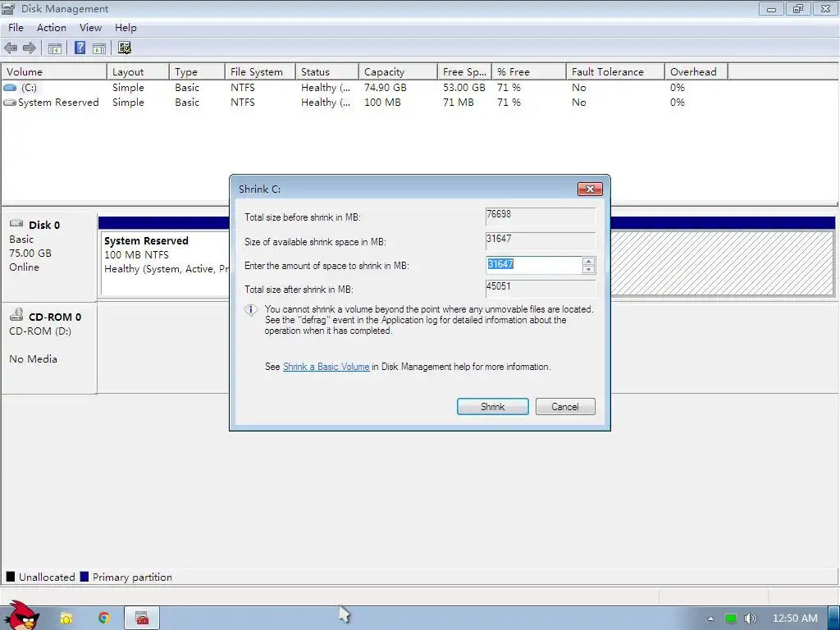Decrease shrink amount with down spinner
This screenshot has width=840, height=630.
[589, 269]
